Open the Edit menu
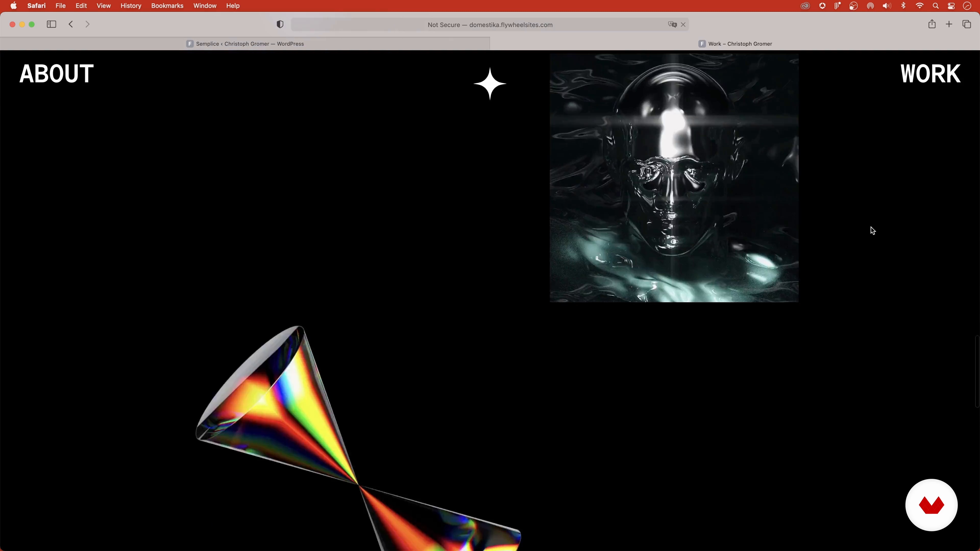Screen dimensions: 980x551 81,6
